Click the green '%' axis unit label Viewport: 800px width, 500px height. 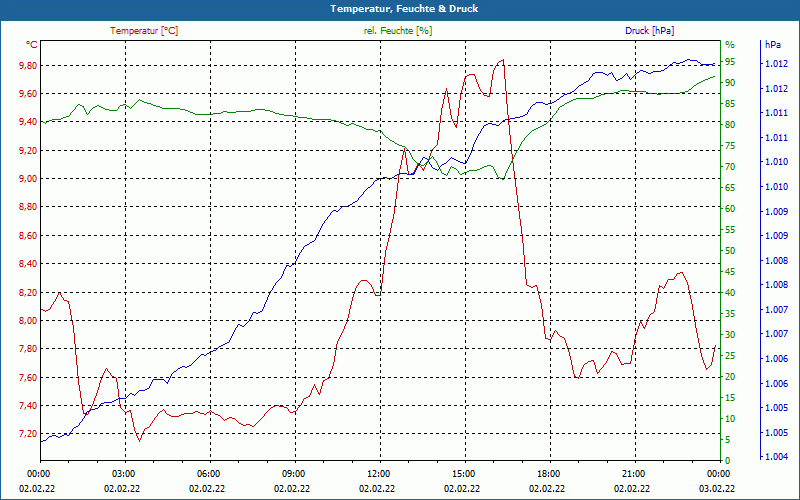730,45
